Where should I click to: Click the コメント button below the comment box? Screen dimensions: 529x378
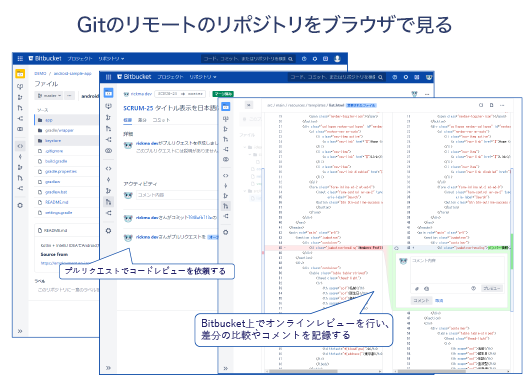[421, 300]
